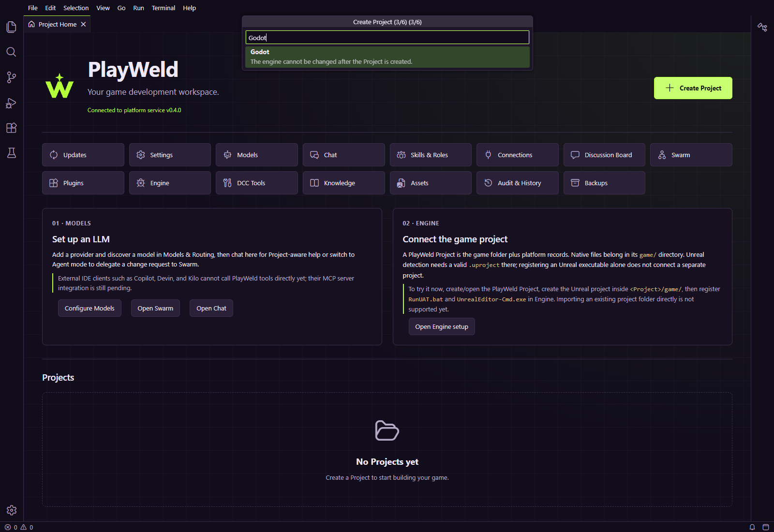Viewport: 774px width, 532px height.
Task: Open the Run and Debug icon
Action: tap(12, 103)
